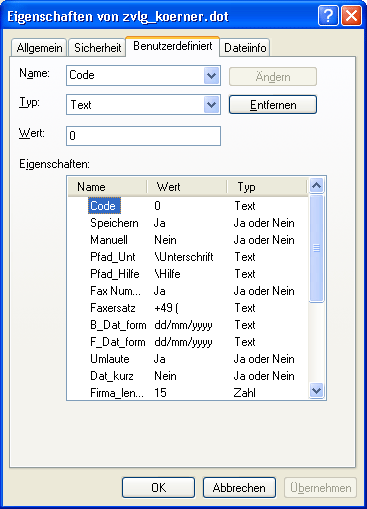
Task: Click the Wert column header
Action: pyautogui.click(x=187, y=187)
